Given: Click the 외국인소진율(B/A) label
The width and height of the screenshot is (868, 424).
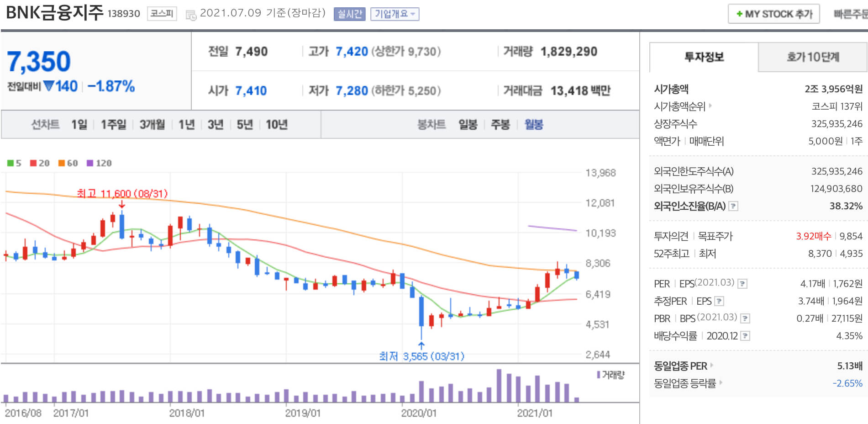Looking at the screenshot, I should (689, 206).
